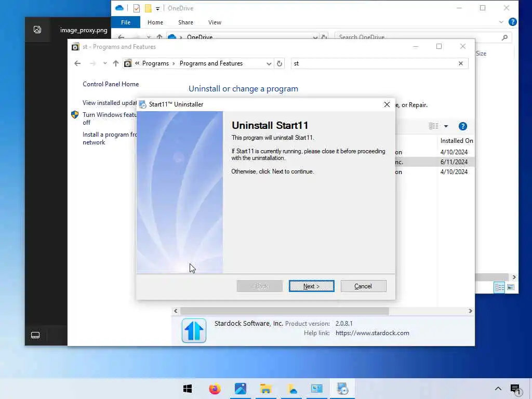The width and height of the screenshot is (532, 399).
Task: Open Control Panel Home link
Action: [x=111, y=84]
